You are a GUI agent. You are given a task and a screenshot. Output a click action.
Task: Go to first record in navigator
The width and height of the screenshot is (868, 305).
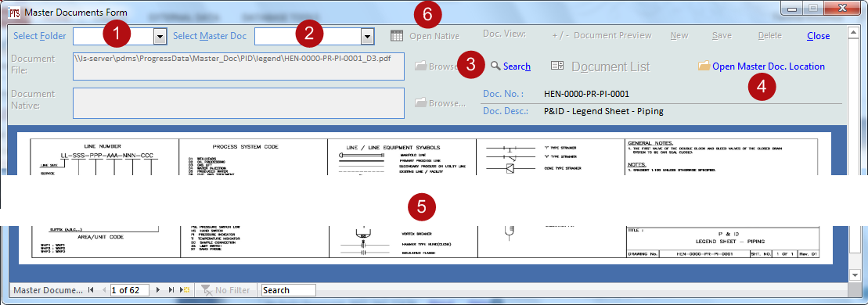click(91, 290)
